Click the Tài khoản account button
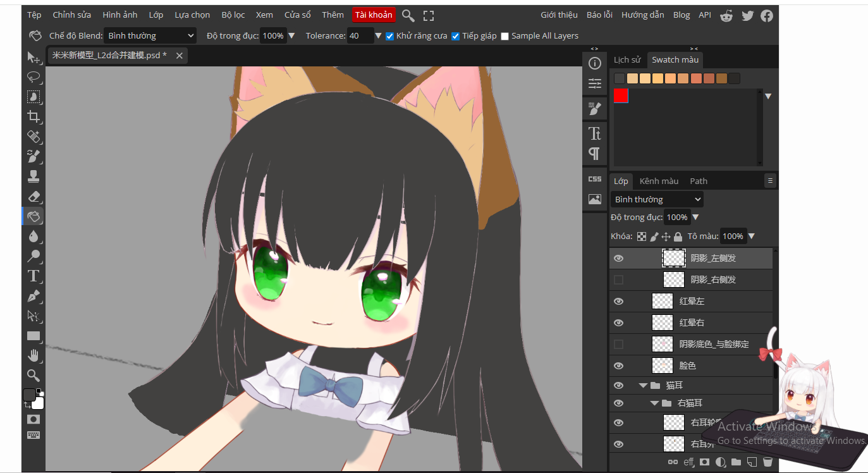The image size is (868, 473). click(374, 15)
